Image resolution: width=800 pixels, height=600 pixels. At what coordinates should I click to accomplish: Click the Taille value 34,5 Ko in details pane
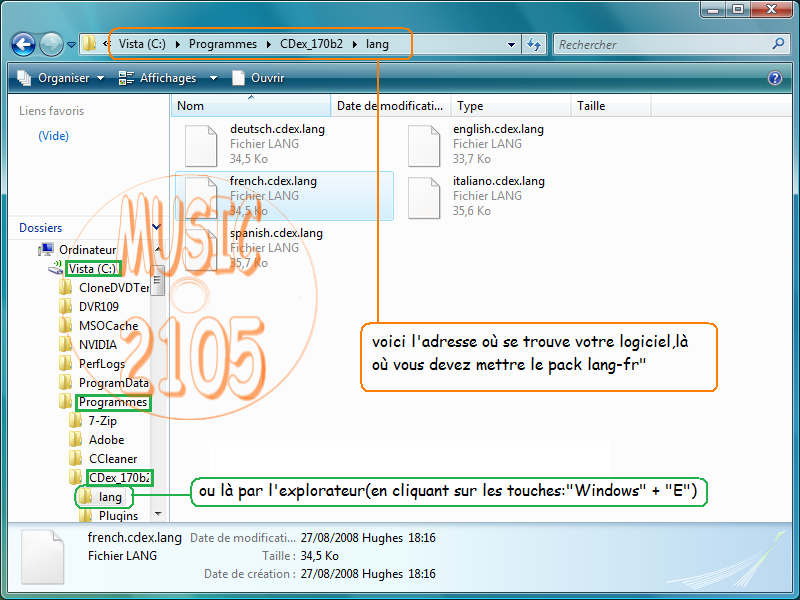pos(319,556)
